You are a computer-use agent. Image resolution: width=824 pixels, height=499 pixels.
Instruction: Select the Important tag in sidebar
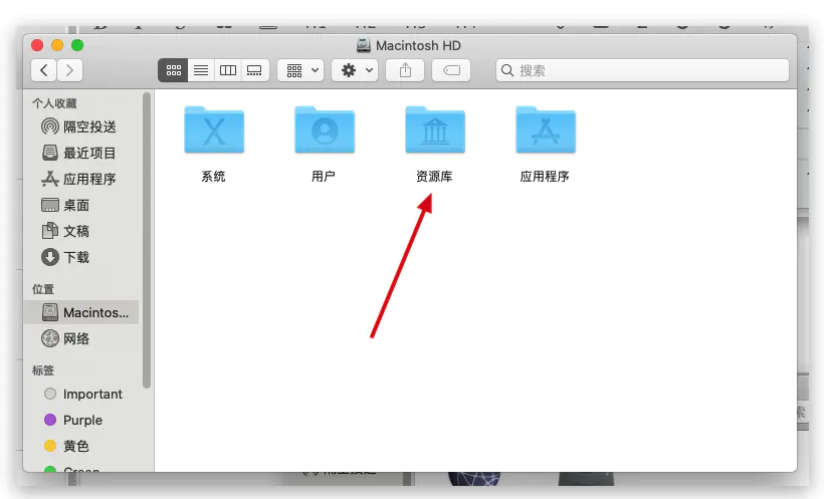pyautogui.click(x=81, y=394)
